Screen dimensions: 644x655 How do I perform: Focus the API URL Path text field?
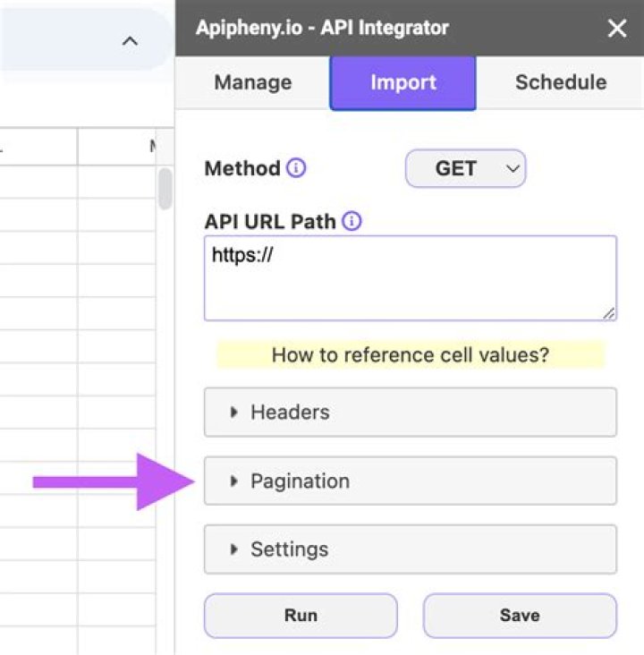(411, 278)
